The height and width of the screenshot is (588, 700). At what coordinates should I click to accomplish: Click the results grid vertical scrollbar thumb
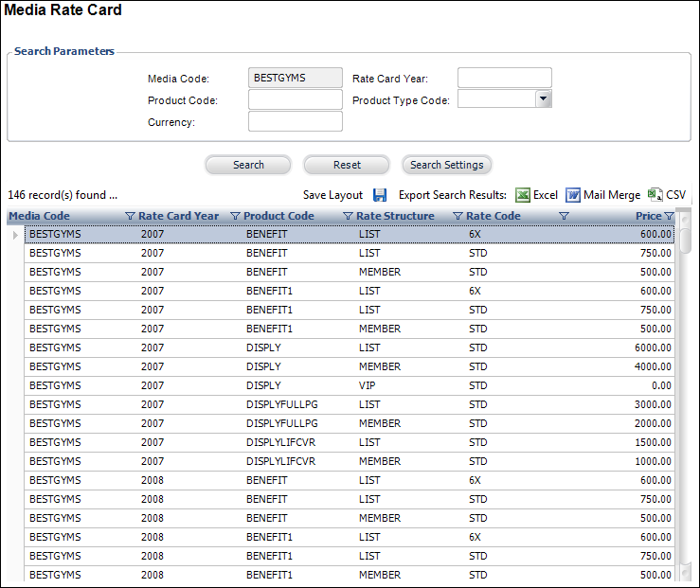pyautogui.click(x=685, y=238)
